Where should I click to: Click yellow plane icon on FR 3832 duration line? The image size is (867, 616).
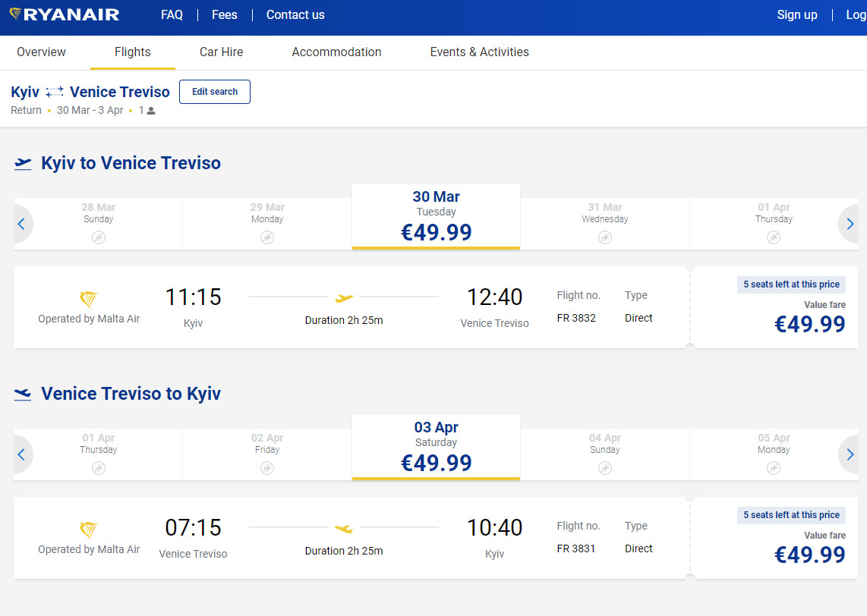[x=344, y=298]
